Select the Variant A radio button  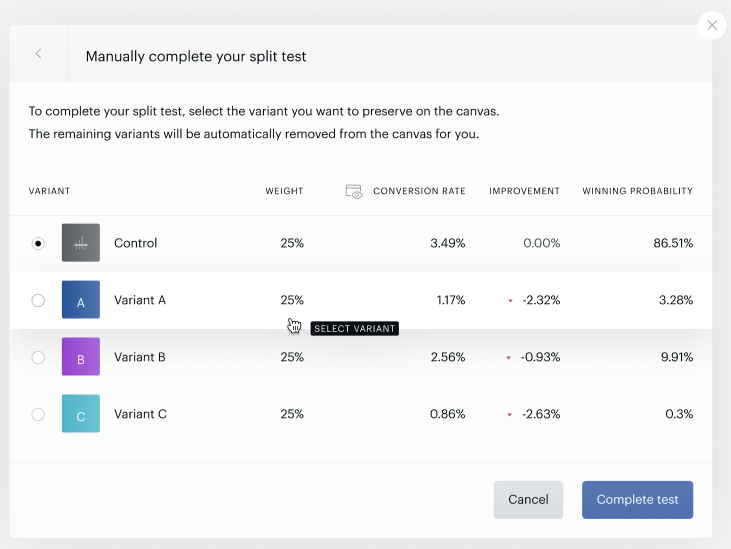38,300
